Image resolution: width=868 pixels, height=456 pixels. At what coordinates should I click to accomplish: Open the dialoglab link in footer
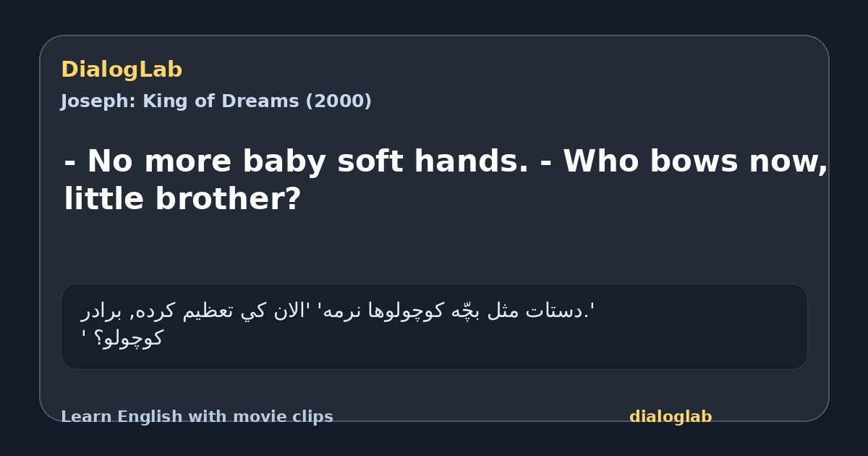[671, 417]
